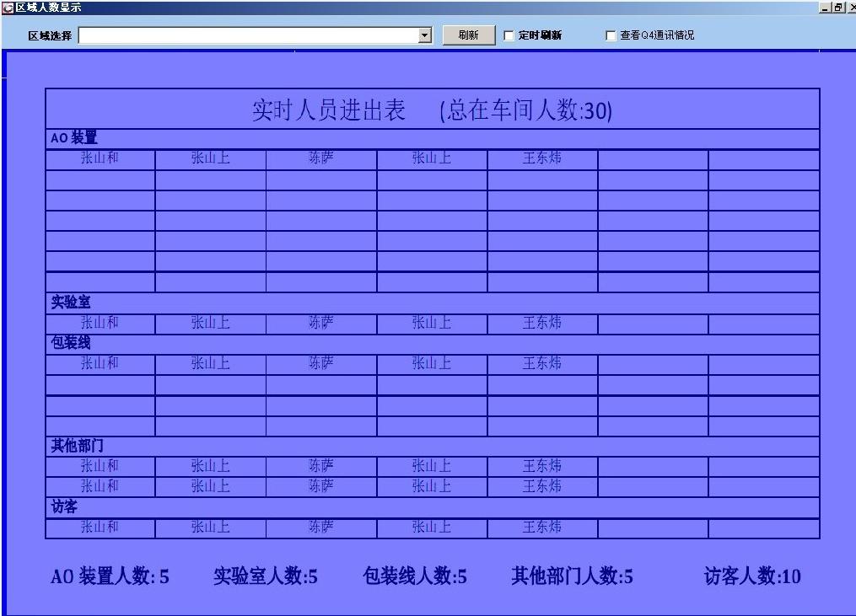
Task: Click the 实验室 section header
Action: click(71, 303)
